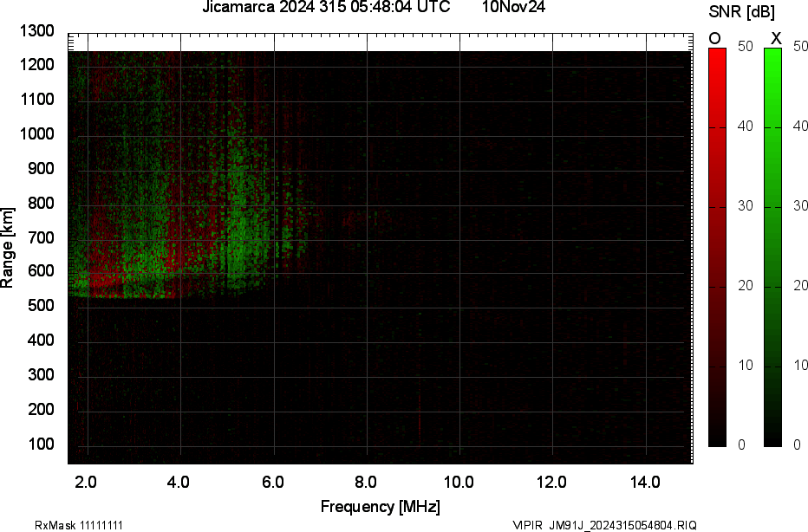Click the red O-mode SNR color bar
The height and width of the screenshot is (532, 808).
[717, 247]
